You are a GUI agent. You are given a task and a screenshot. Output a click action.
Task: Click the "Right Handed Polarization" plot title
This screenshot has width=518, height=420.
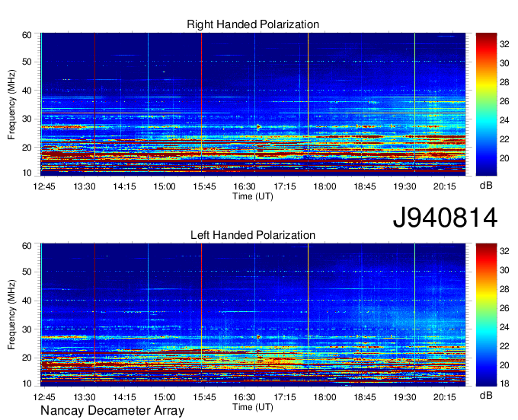pyautogui.click(x=253, y=24)
